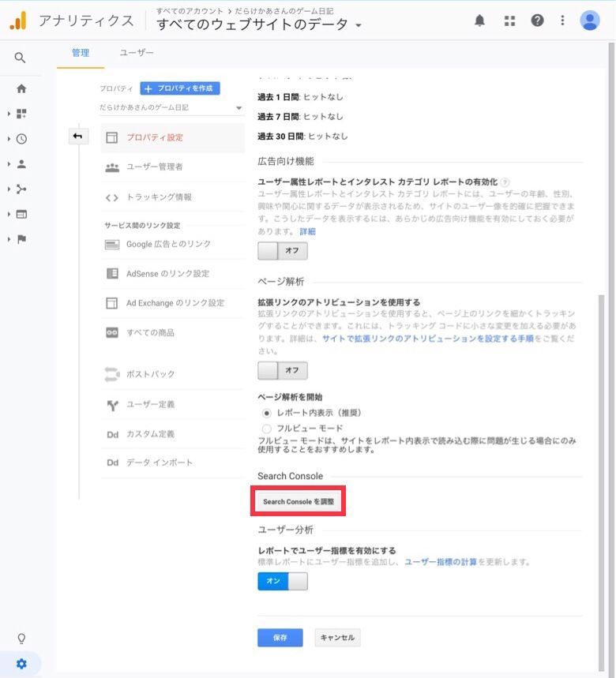This screenshot has height=678, width=616.
Task: Click the Ad Exchange のリンク設定 icon
Action: 112,303
